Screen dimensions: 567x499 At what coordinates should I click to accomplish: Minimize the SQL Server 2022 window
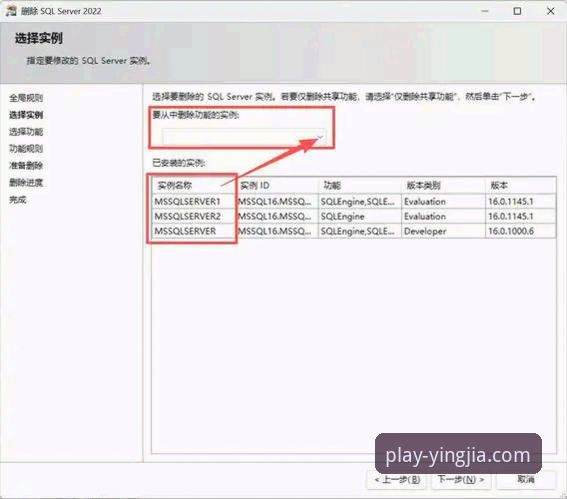point(485,11)
